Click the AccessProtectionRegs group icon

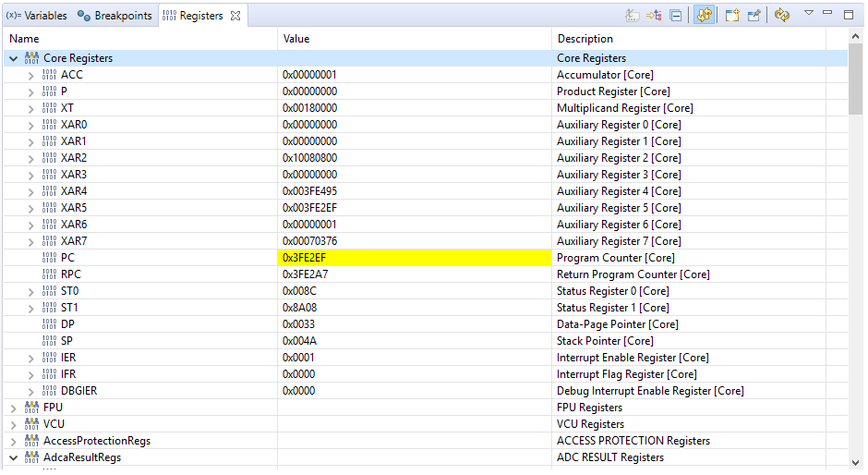coord(31,441)
